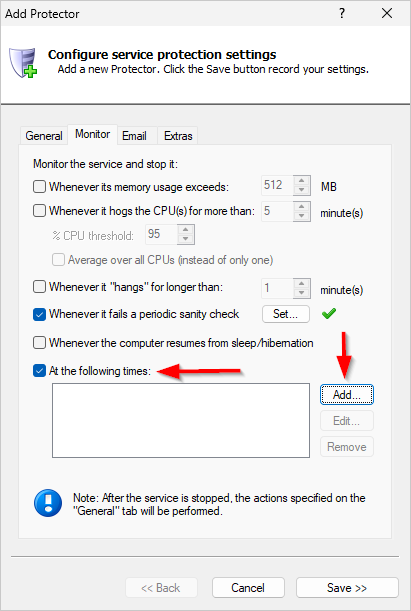Click the Set... sanity check button

pyautogui.click(x=286, y=314)
